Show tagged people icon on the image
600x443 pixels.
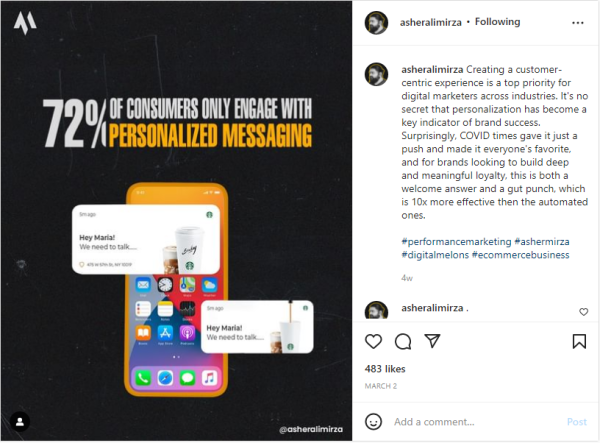pyautogui.click(x=20, y=422)
